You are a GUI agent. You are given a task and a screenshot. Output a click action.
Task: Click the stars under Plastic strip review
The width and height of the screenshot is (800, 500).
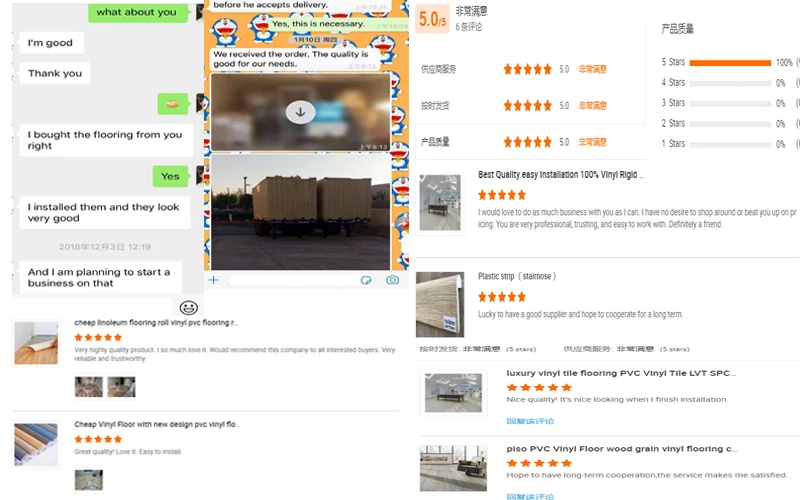click(502, 297)
